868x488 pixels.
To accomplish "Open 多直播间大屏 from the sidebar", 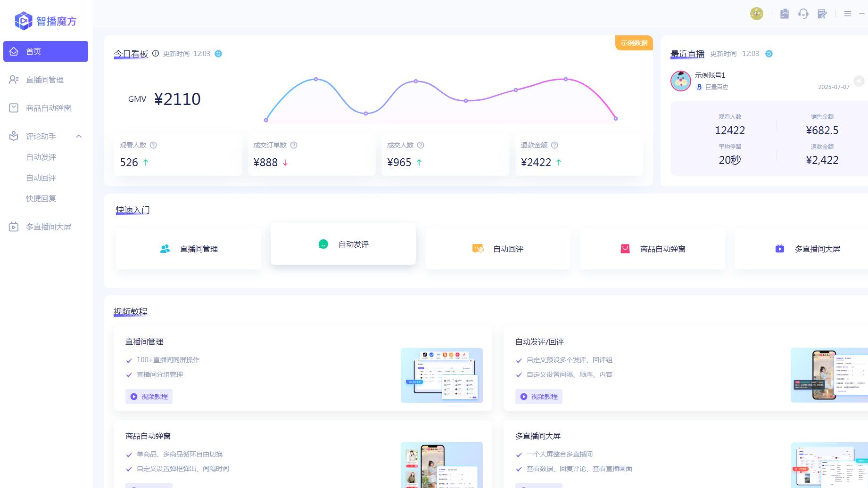I will [x=46, y=227].
